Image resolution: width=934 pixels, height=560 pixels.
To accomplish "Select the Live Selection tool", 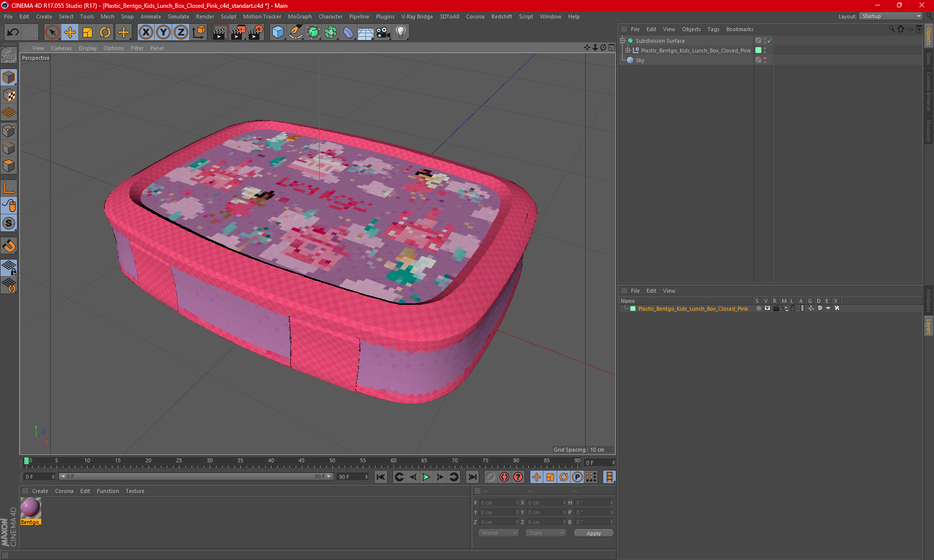I will click(52, 32).
